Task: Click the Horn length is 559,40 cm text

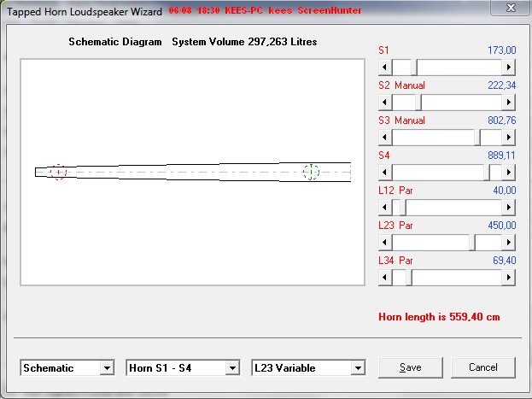Action: point(439,317)
